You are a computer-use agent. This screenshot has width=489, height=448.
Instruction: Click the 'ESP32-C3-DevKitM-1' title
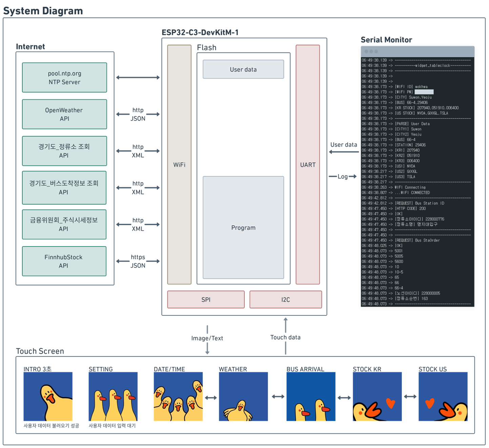pyautogui.click(x=200, y=33)
